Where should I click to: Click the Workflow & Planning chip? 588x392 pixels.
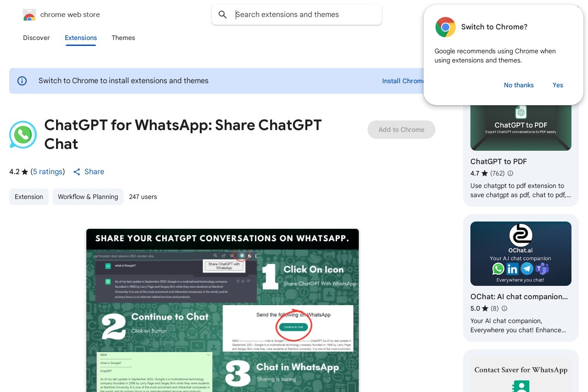(88, 197)
